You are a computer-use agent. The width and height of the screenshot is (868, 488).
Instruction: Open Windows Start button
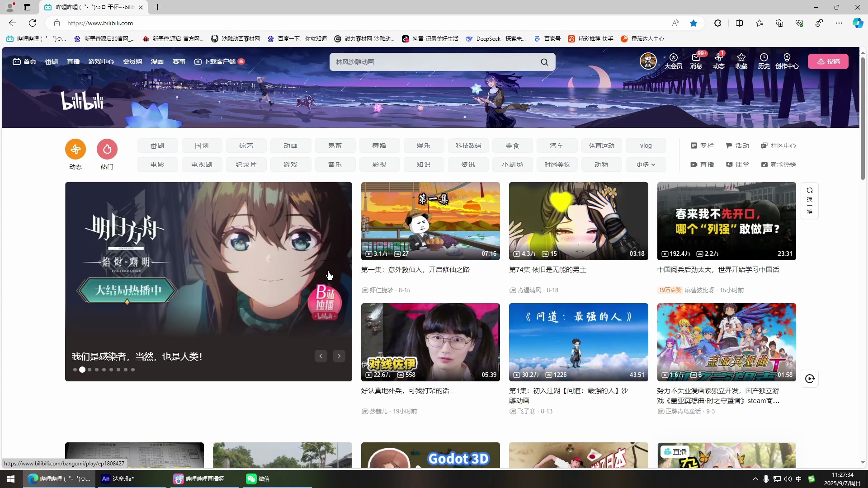[x=11, y=479]
